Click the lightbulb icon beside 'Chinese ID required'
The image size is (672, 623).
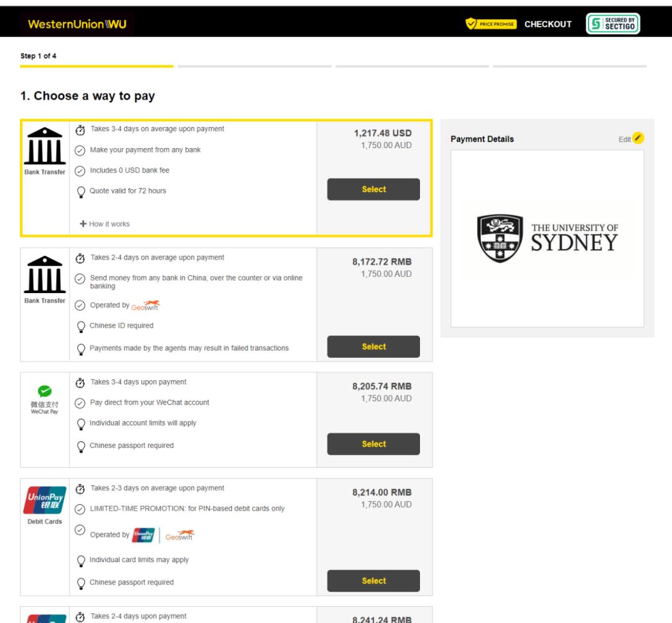[81, 327]
